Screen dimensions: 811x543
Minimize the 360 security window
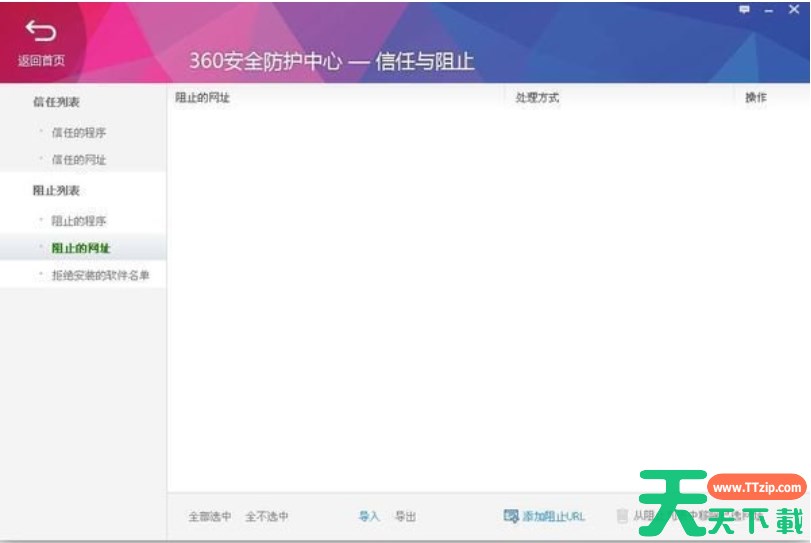pyautogui.click(x=769, y=9)
